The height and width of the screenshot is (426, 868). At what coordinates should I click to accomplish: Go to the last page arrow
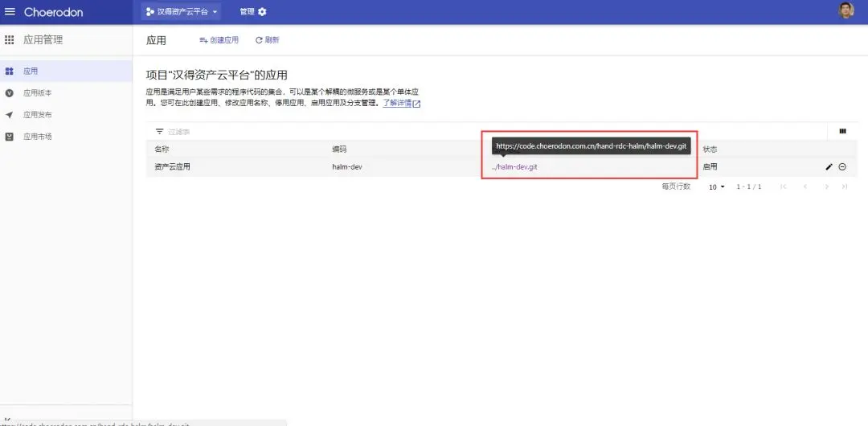click(x=844, y=186)
